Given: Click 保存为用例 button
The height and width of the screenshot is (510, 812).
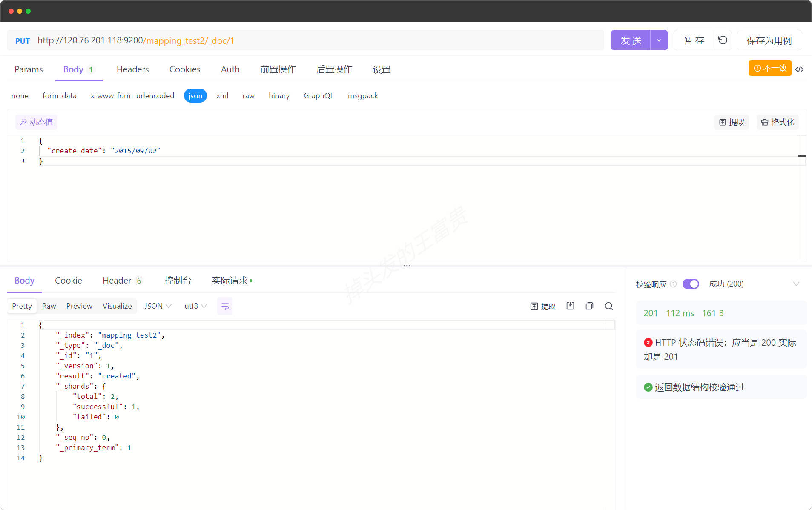Looking at the screenshot, I should pyautogui.click(x=769, y=40).
